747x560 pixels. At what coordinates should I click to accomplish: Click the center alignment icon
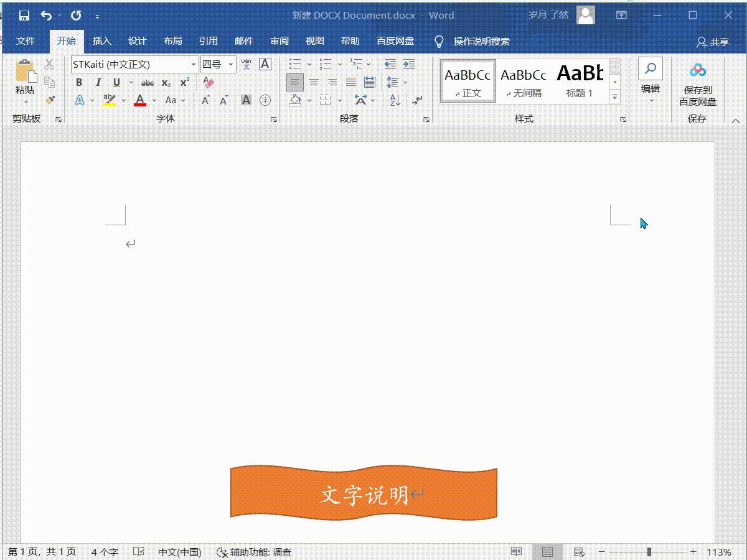(314, 82)
